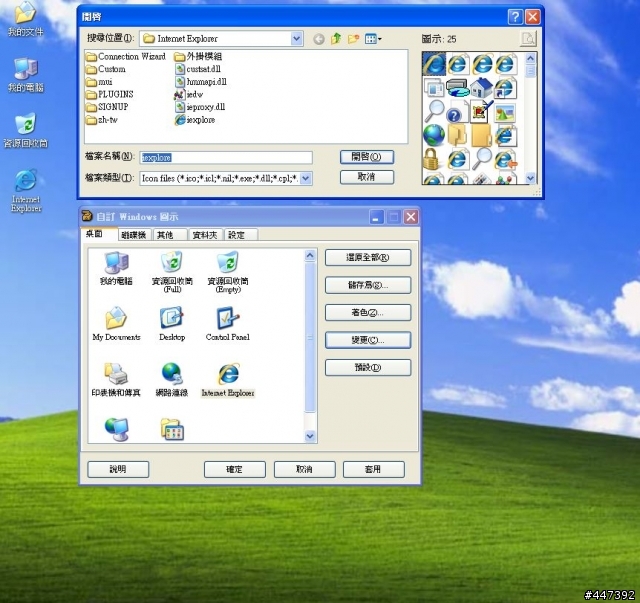Click the help question mark in 開啟 title bar
This screenshot has width=640, height=603.
515,17
